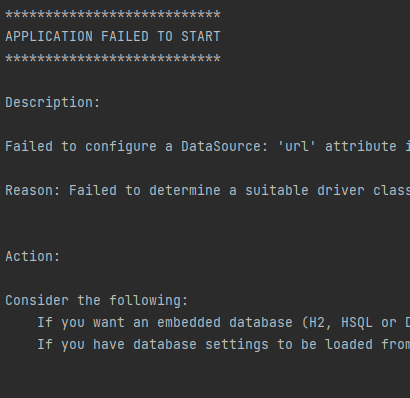Click the word DataSource in the error
Viewport: 410px width, 398px height.
click(x=221, y=147)
